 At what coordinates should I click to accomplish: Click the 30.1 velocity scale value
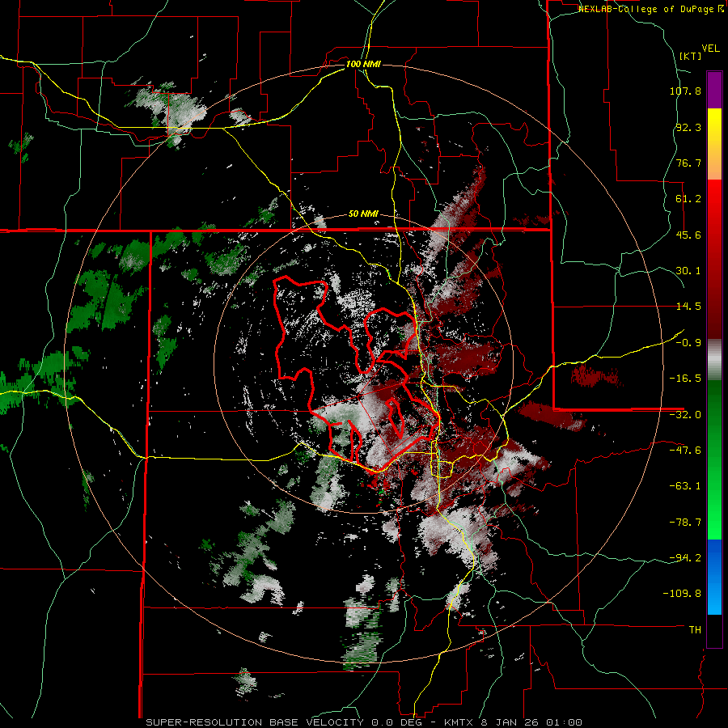pos(688,271)
